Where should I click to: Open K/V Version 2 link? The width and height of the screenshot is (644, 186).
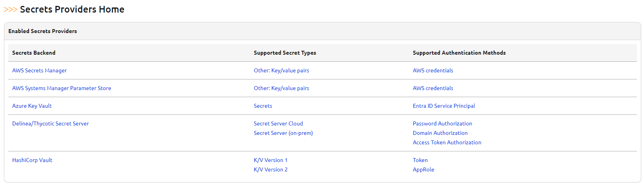click(271, 169)
